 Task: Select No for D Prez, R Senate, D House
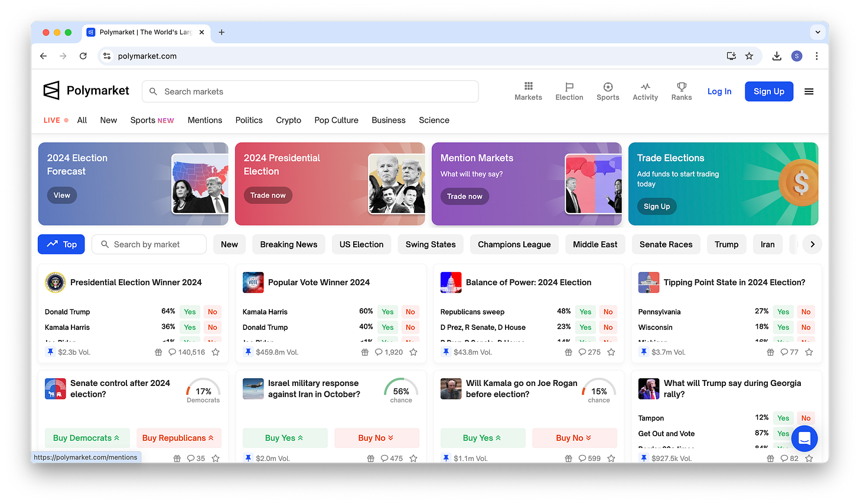tap(608, 327)
